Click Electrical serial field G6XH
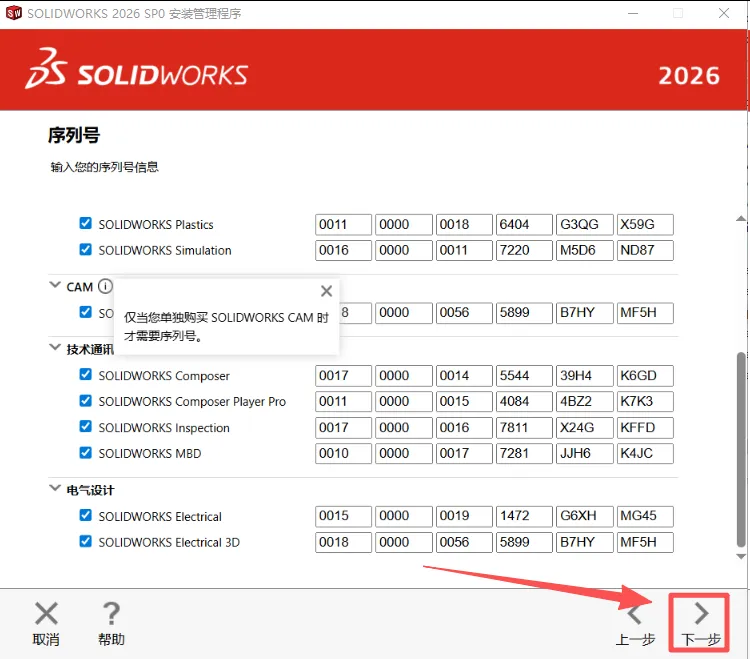Screen dimensions: 750x659 pos(585,516)
